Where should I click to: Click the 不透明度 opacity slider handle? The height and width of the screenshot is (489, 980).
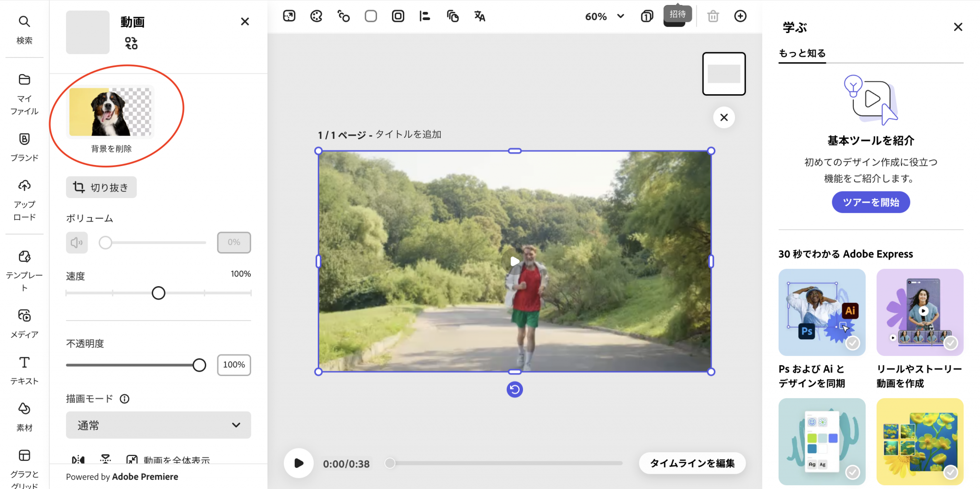tap(200, 365)
